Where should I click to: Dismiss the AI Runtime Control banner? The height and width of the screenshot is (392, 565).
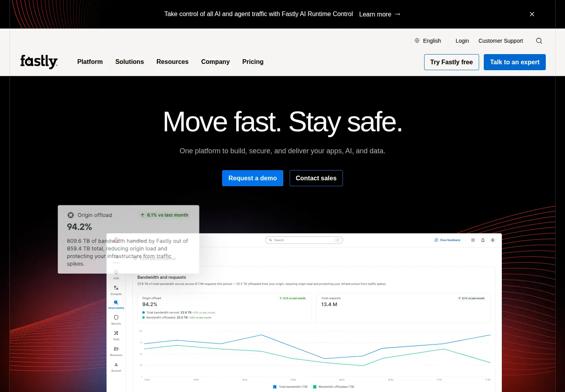pos(532,14)
